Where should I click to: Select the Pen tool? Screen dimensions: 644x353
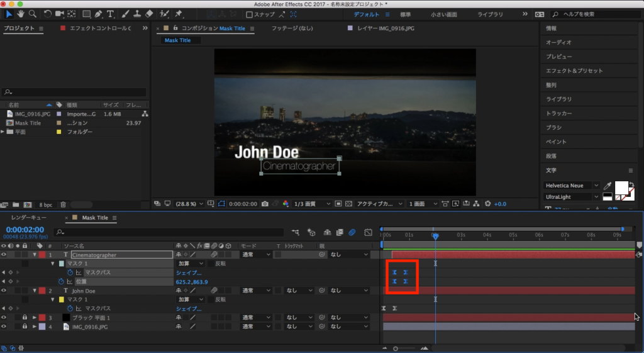99,13
